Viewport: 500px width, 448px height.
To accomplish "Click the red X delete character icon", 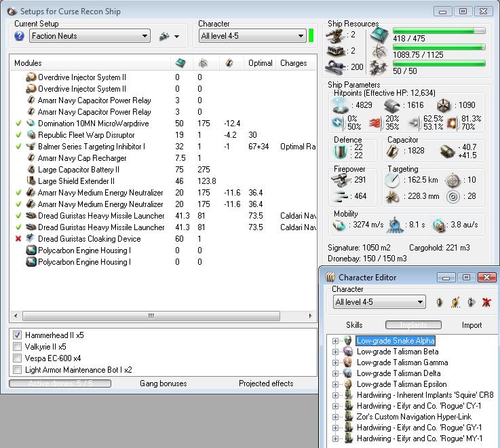I will (486, 302).
